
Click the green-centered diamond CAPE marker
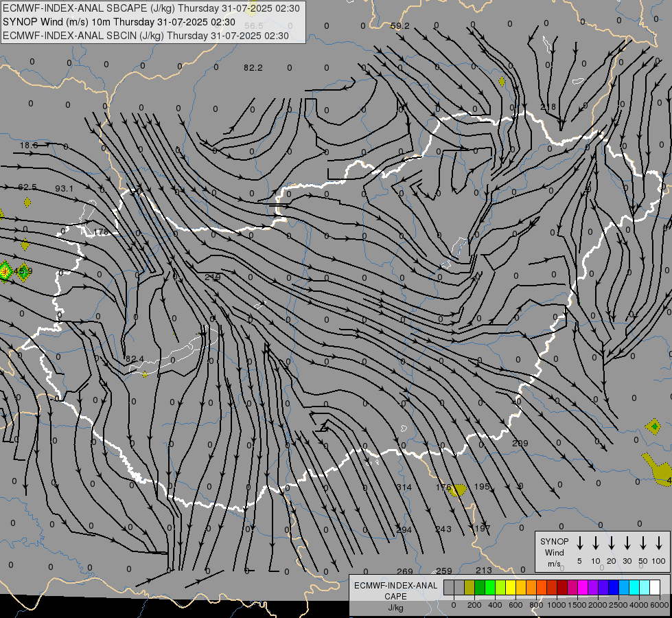[653, 426]
